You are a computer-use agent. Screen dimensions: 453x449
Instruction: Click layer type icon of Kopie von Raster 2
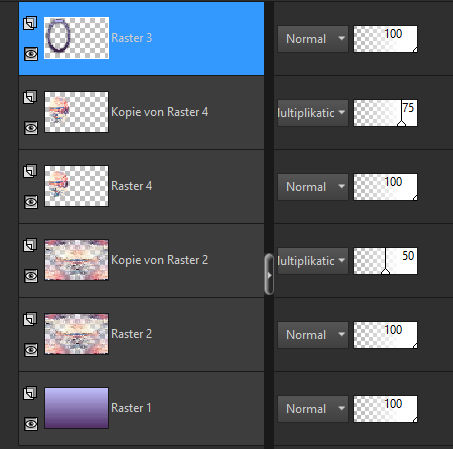coord(30,245)
